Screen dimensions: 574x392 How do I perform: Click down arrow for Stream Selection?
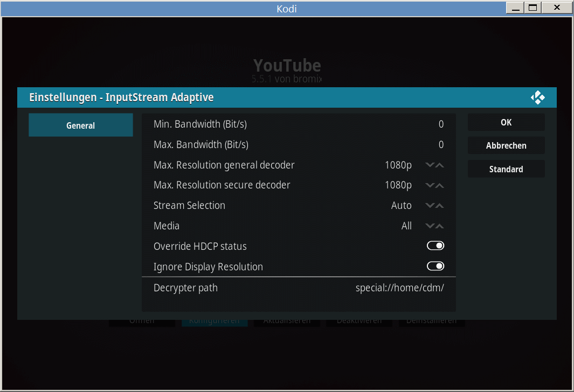(430, 206)
